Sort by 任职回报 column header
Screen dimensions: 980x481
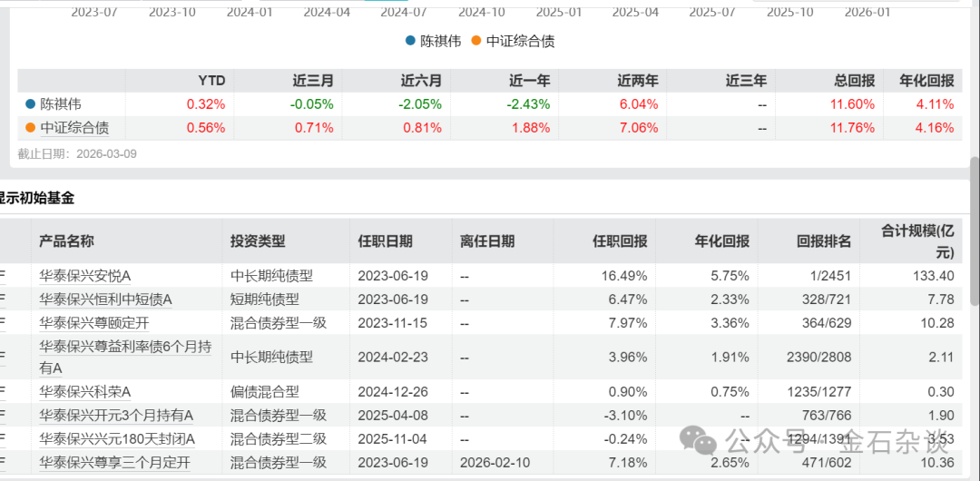pyautogui.click(x=620, y=241)
